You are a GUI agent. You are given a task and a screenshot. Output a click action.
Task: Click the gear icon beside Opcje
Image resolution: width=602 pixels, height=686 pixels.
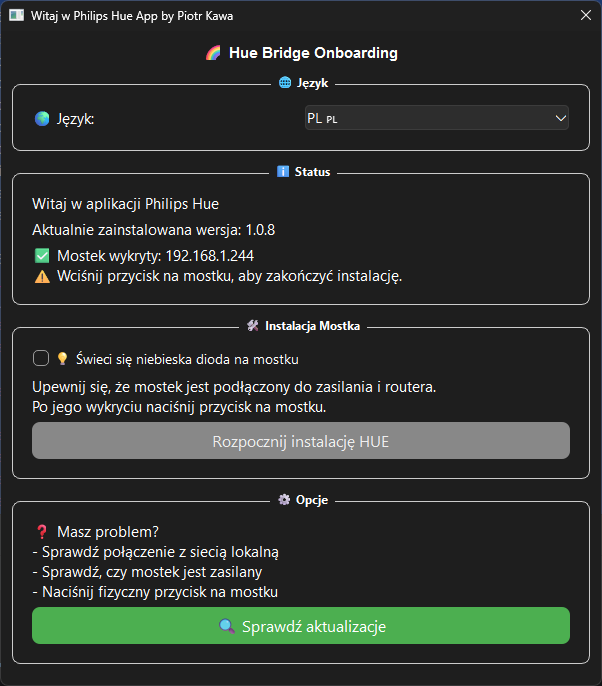284,500
